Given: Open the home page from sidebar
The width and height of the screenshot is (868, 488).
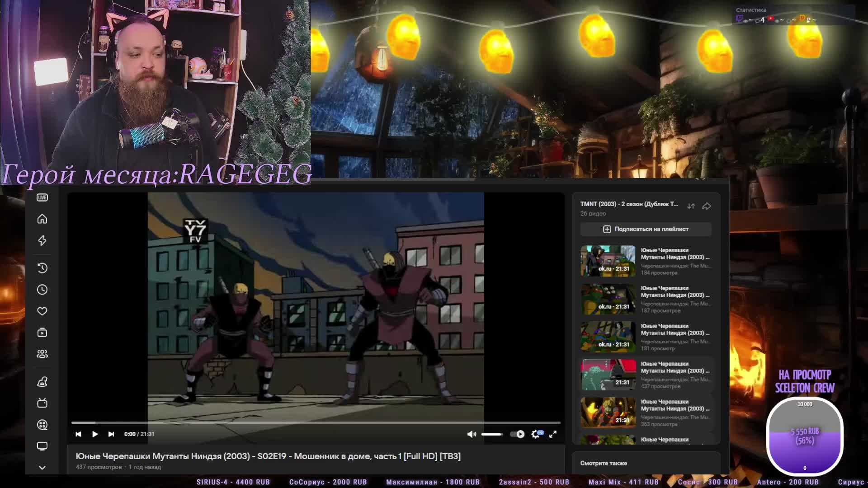Looking at the screenshot, I should [x=42, y=219].
